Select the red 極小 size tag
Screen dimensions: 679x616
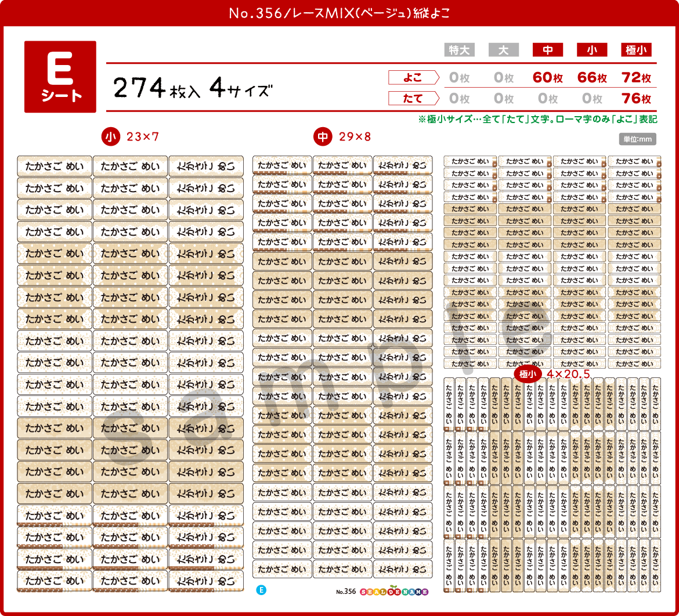coord(636,50)
